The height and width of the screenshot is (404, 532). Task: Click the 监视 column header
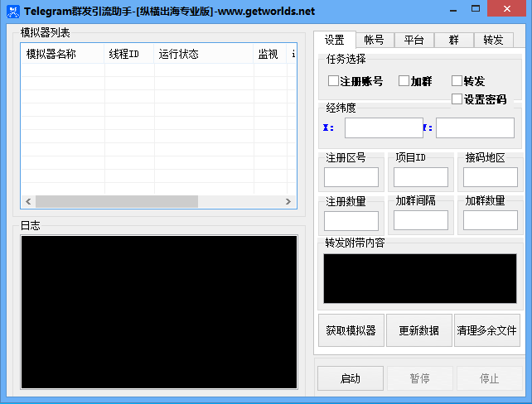pos(270,54)
